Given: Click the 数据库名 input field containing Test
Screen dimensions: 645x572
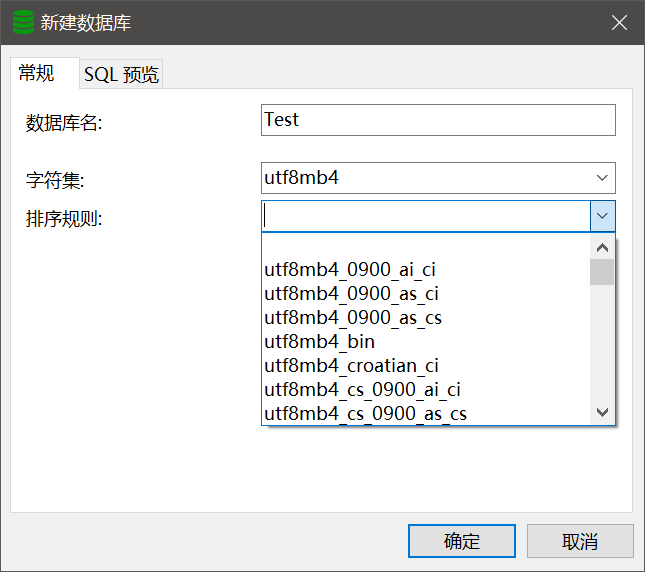Looking at the screenshot, I should (438, 120).
